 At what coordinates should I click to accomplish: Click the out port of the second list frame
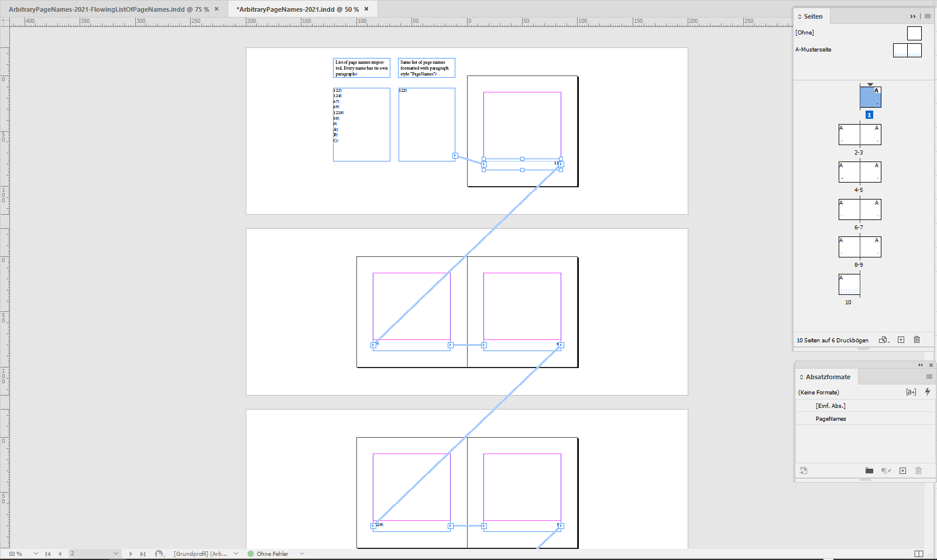tap(455, 156)
